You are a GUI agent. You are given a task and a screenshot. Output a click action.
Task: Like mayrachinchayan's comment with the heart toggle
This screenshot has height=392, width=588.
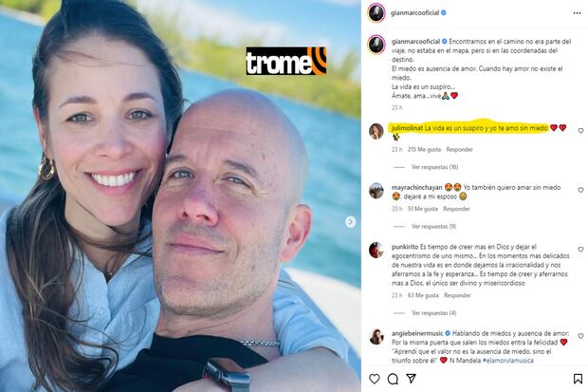pos(580,190)
